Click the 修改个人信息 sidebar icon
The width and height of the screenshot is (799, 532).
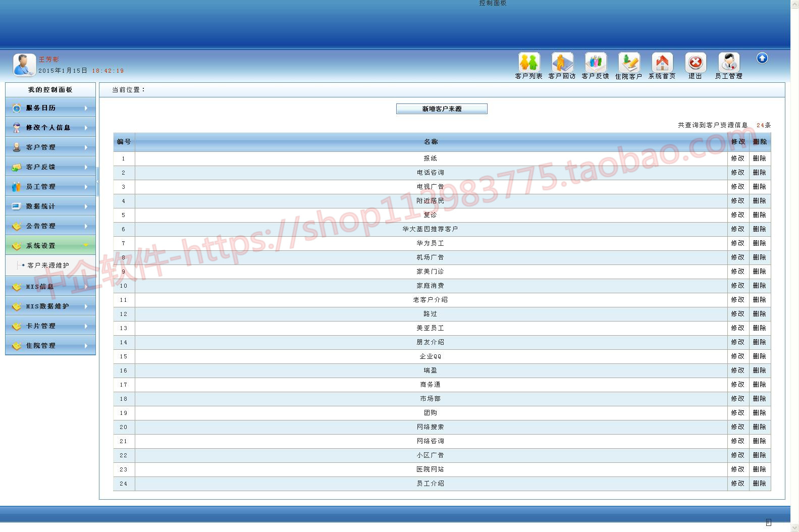click(17, 127)
